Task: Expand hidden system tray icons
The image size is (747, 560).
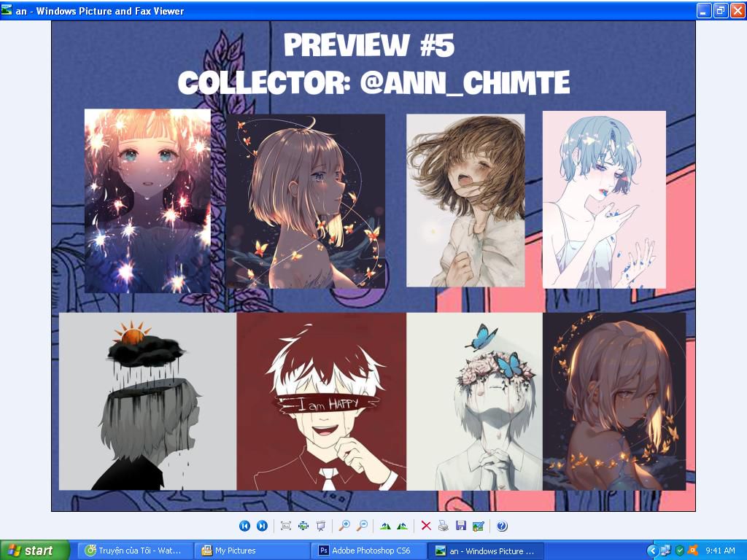Action: (x=652, y=551)
